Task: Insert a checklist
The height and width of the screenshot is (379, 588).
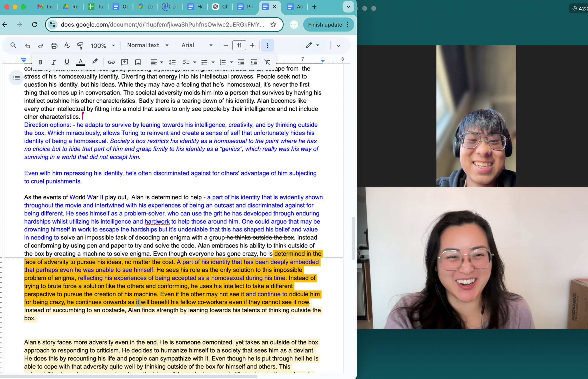Action: click(186, 62)
